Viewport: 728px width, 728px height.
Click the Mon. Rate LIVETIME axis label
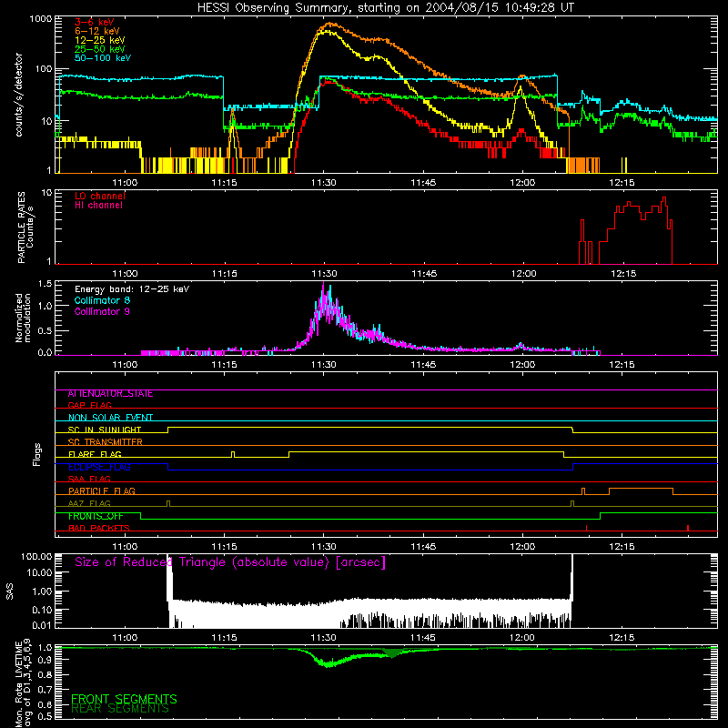[x=23, y=682]
